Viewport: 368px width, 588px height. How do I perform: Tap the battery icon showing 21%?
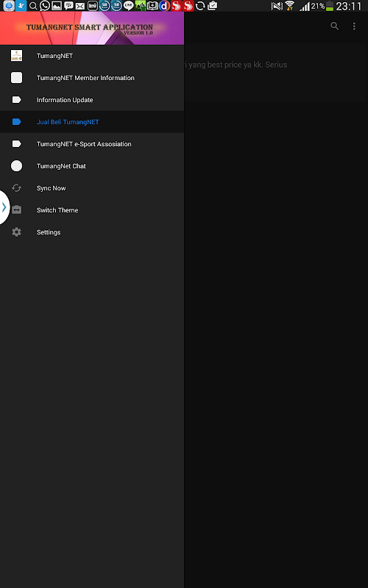329,6
